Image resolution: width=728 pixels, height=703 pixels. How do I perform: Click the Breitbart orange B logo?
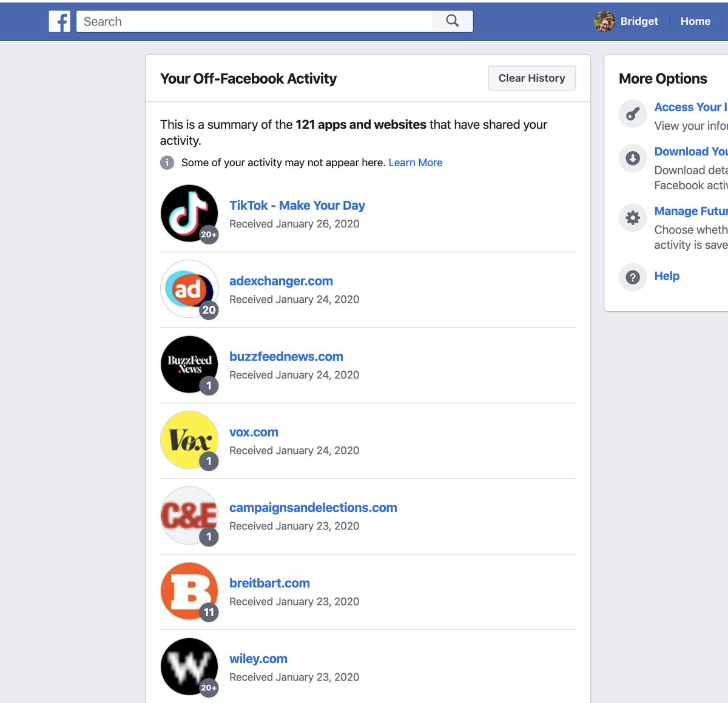(189, 591)
